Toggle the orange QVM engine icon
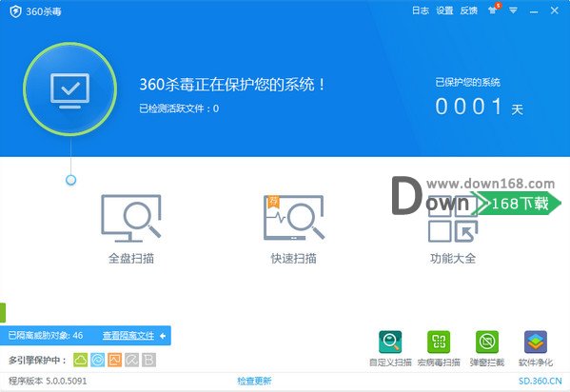Viewport: 570px width, 392px height. point(115,360)
